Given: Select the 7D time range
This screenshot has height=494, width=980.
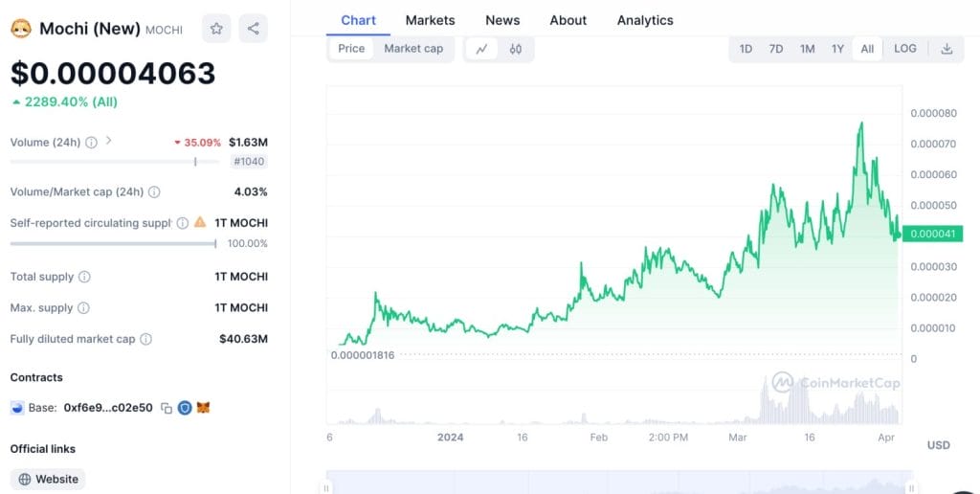Looking at the screenshot, I should click(x=776, y=49).
